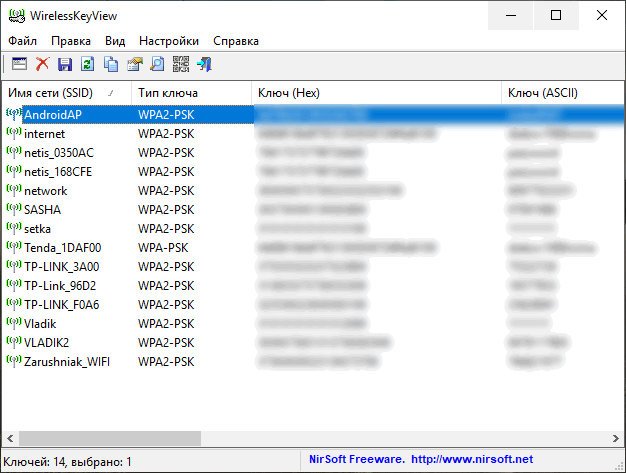The width and height of the screenshot is (626, 473).
Task: Maximize the WirelessKeyView window
Action: click(x=556, y=16)
